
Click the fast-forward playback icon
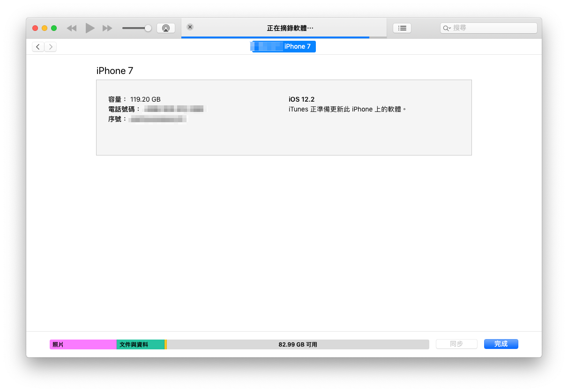[107, 28]
